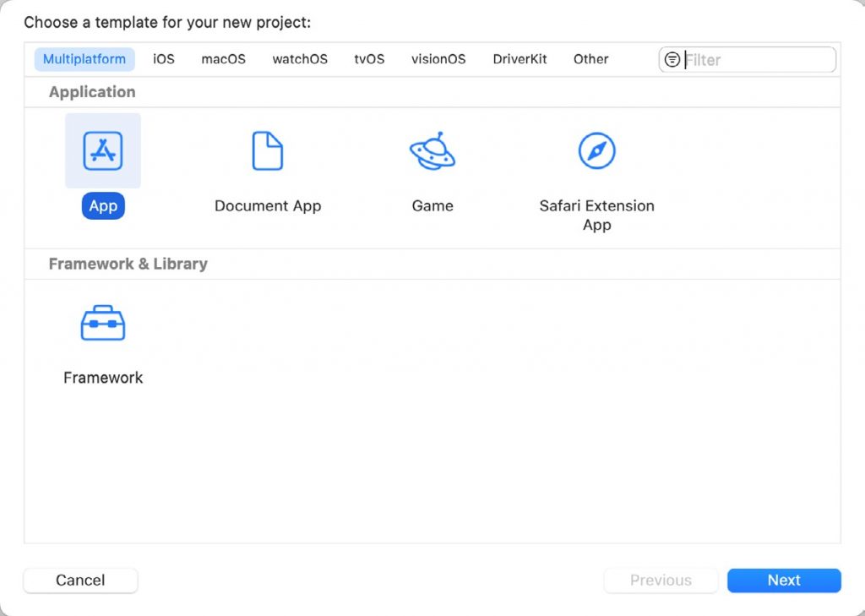Click the App Store styled App icon

pyautogui.click(x=102, y=151)
